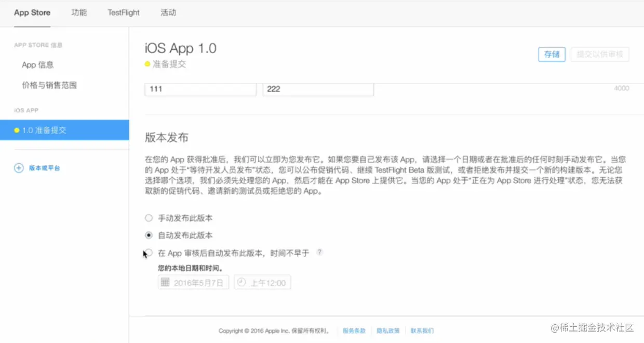644x343 pixels.
Task: Click 提交以供审核 button
Action: (x=600, y=55)
